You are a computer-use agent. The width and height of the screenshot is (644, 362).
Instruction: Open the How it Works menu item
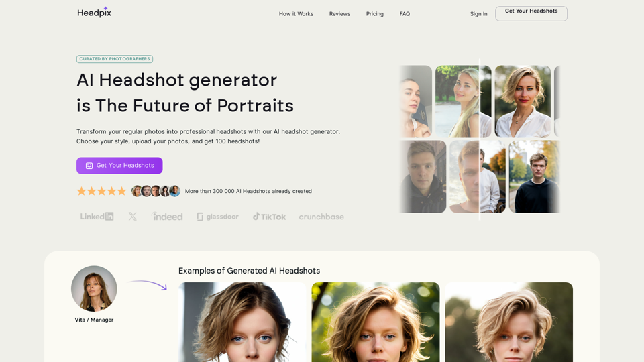pos(296,14)
